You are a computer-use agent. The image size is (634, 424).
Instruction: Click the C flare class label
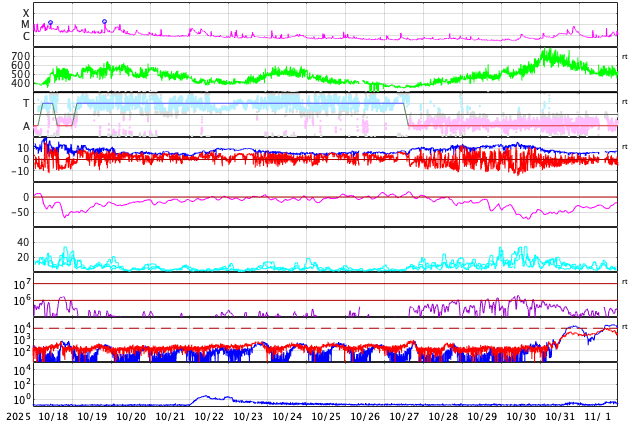26,37
